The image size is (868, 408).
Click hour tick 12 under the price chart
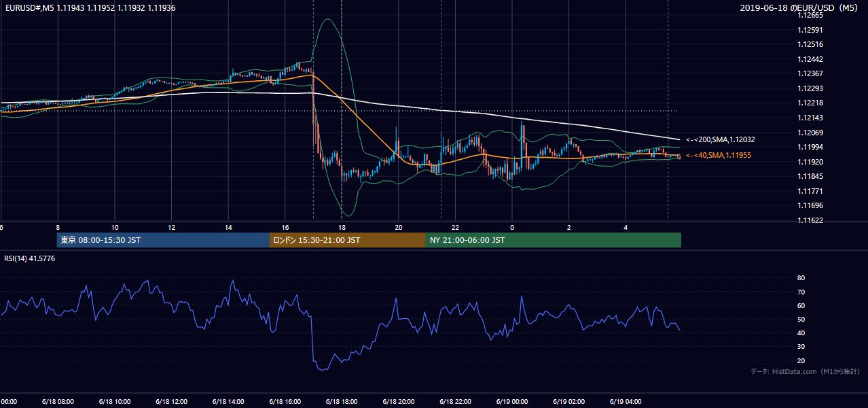[x=171, y=227]
